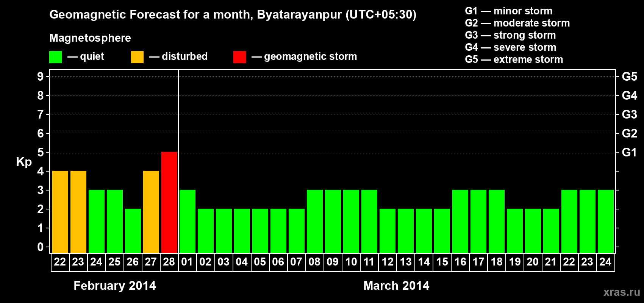Click the 'G3 — strong storm' legend line
Viewport: 644px width, 303px height.
510,35
